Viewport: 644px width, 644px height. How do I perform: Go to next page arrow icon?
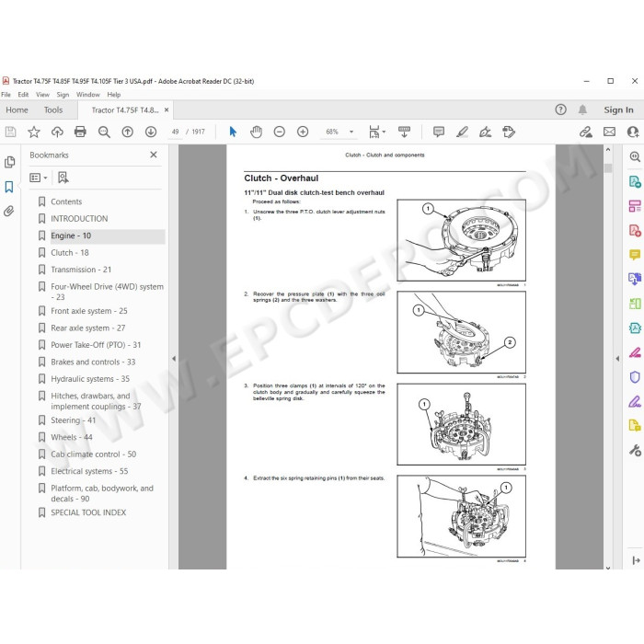pos(151,132)
